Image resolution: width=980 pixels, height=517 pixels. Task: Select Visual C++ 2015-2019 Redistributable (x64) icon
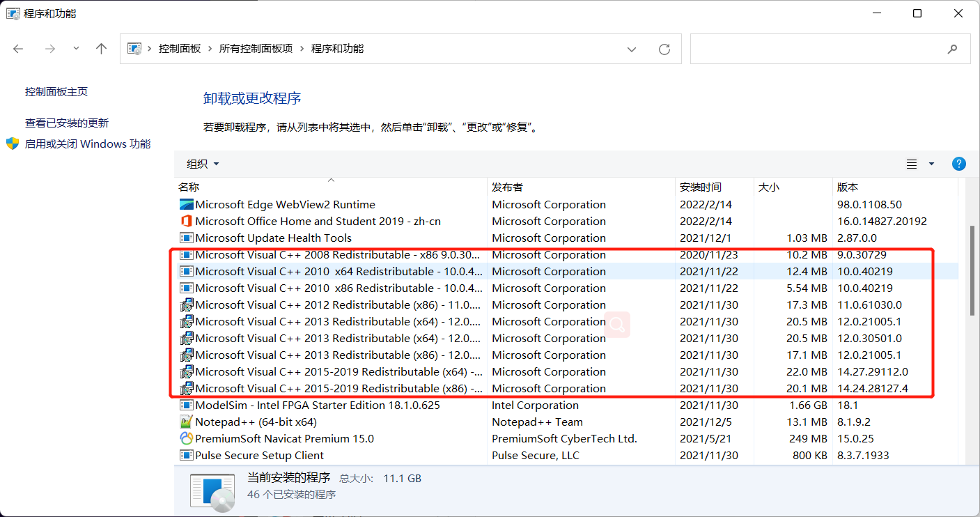tap(186, 372)
